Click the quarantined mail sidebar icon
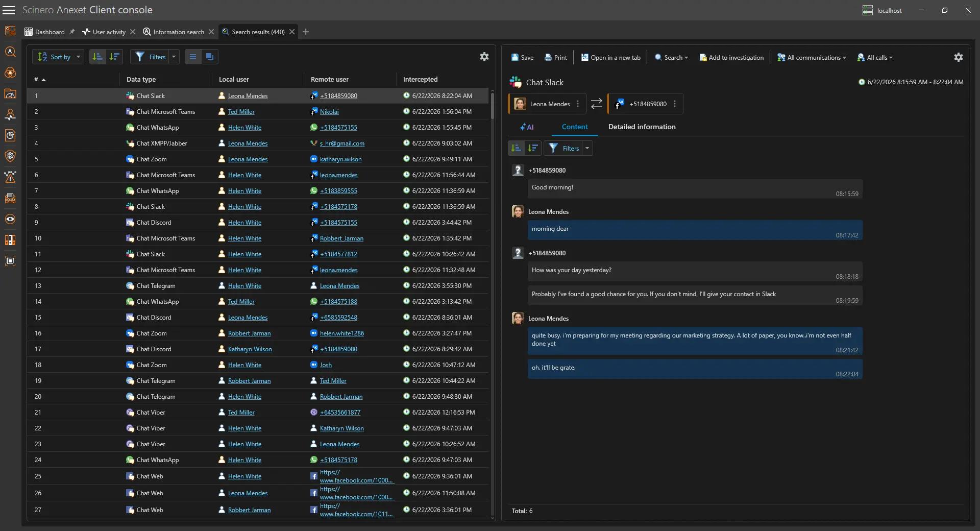Screen dimensions: 980x531 point(10,198)
